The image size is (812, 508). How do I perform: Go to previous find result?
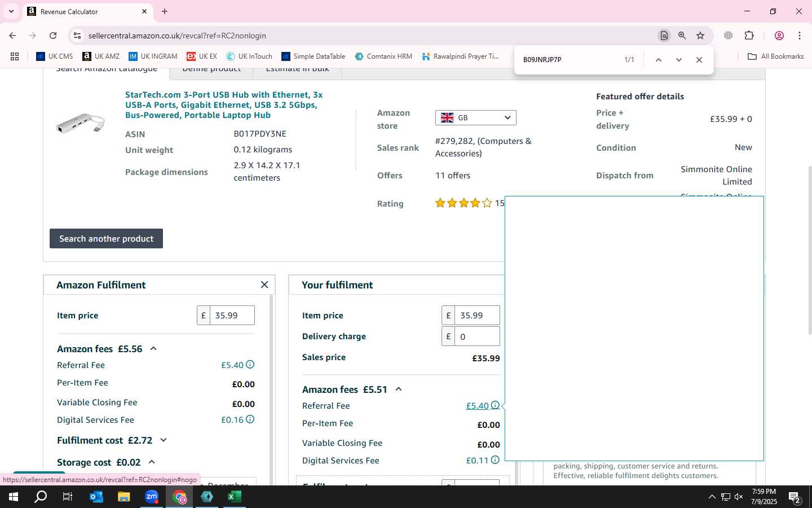click(658, 60)
